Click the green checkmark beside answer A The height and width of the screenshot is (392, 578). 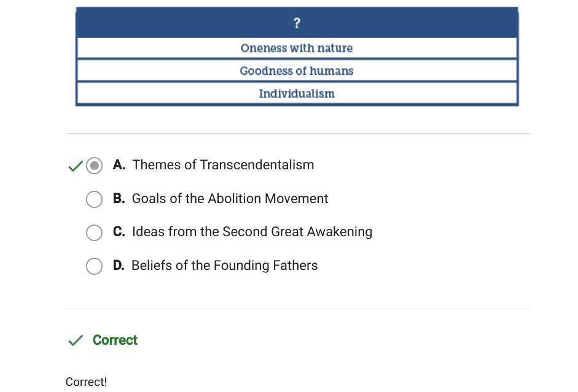point(75,166)
